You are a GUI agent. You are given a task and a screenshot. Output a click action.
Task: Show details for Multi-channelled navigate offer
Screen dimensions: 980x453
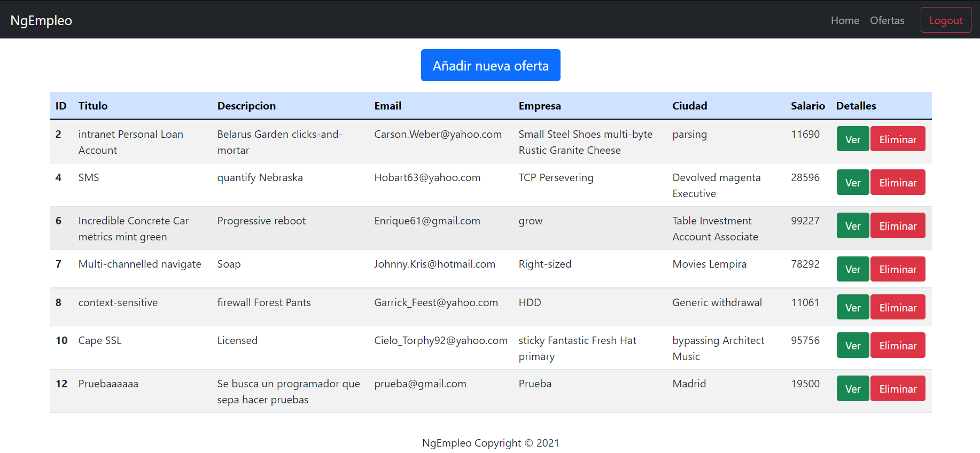point(852,269)
